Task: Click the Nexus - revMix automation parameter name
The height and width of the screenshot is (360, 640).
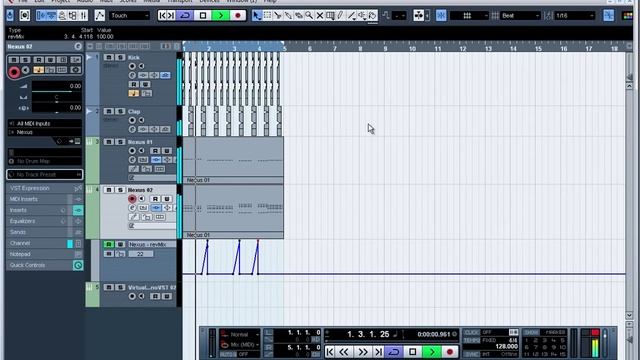Action: pos(151,244)
